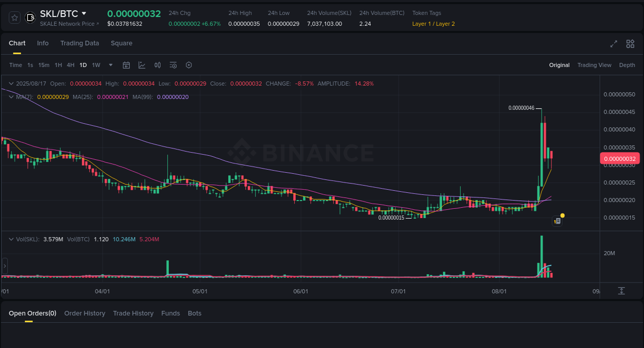Viewport: 644px width, 348px height.
Task: Open the date range calendar picker
Action: 126,65
